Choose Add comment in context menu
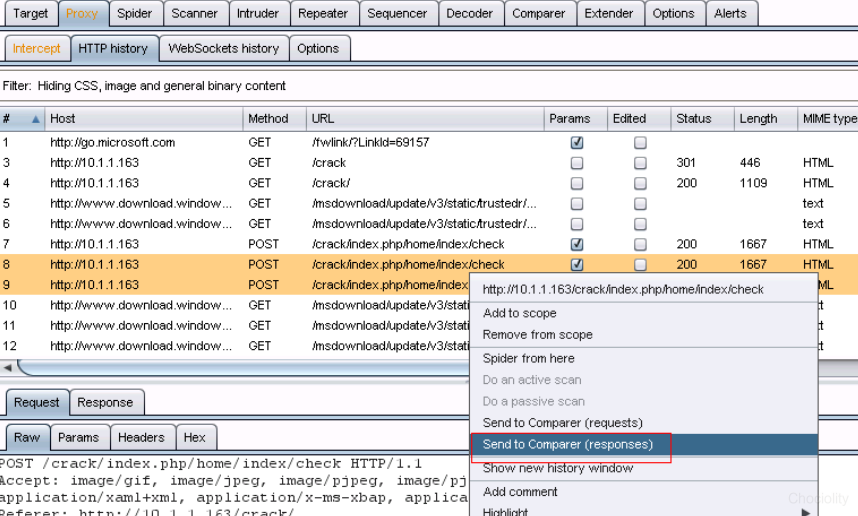The height and width of the screenshot is (516, 858). pos(644,492)
